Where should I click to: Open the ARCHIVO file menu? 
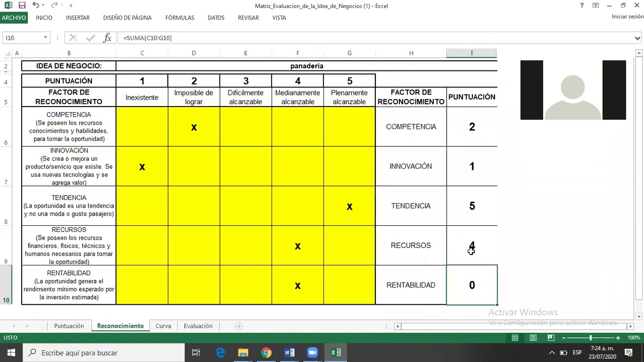(14, 18)
